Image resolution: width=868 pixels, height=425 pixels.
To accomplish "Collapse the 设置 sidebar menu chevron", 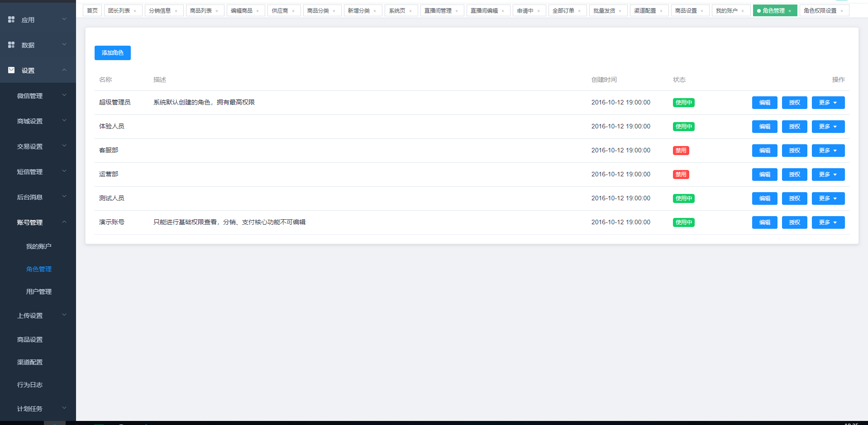I will (64, 70).
